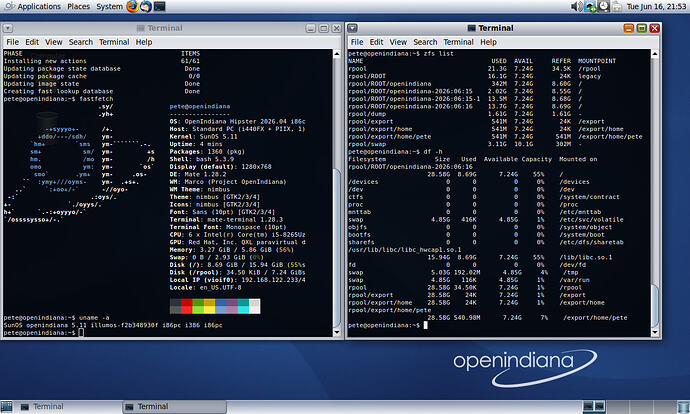The height and width of the screenshot is (414, 690).
Task: Minimize the inactive left Terminal window
Action: pos(311,28)
